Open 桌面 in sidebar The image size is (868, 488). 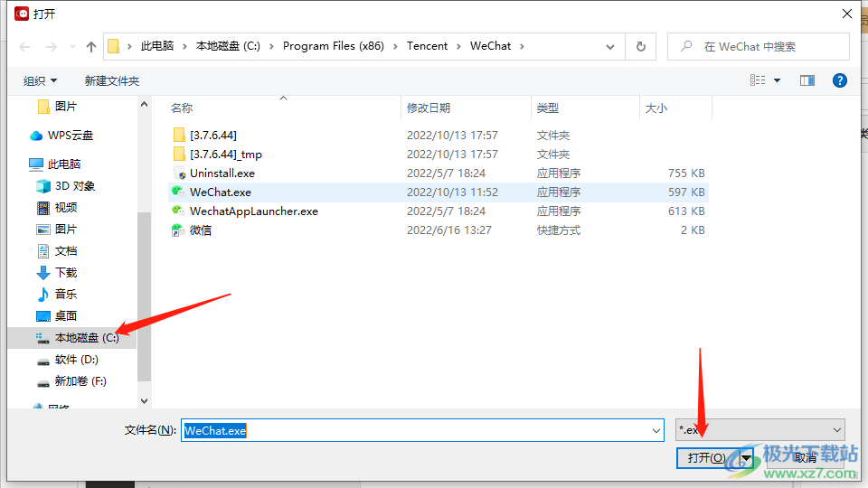pos(65,316)
